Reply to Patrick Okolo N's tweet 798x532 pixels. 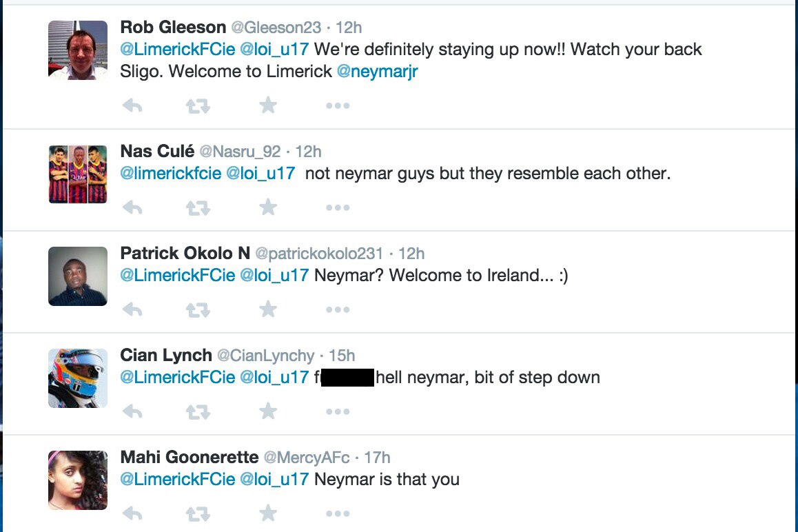[132, 309]
